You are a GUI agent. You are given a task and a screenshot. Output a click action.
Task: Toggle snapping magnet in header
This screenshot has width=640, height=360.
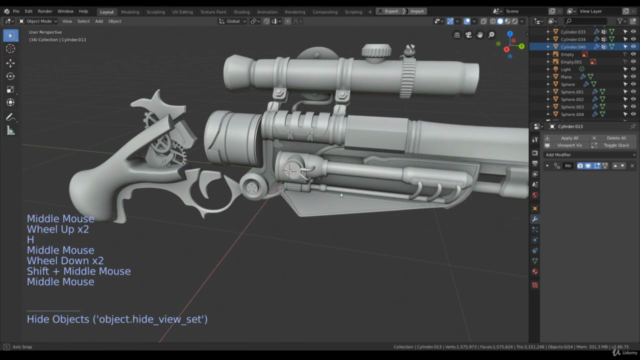pos(266,21)
